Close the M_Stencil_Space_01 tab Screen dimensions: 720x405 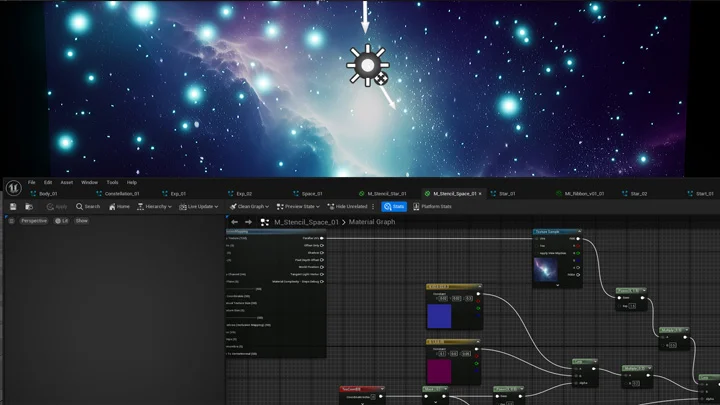coord(480,194)
